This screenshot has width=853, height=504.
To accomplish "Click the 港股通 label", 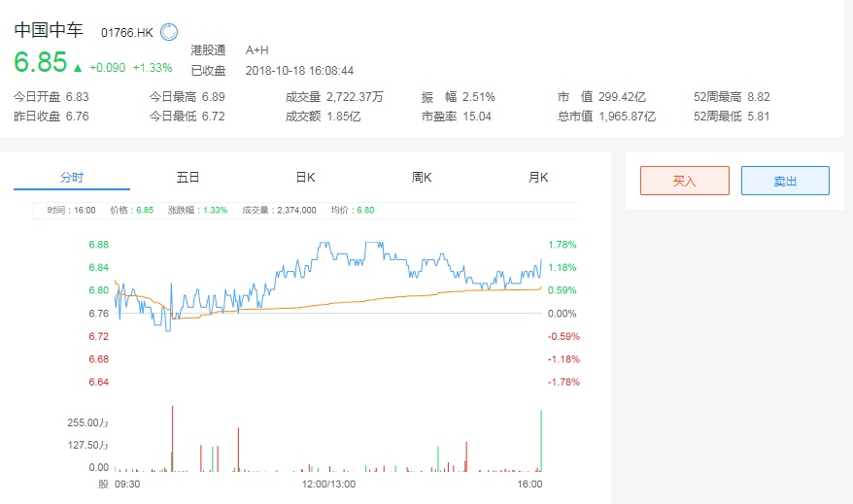I will (208, 50).
